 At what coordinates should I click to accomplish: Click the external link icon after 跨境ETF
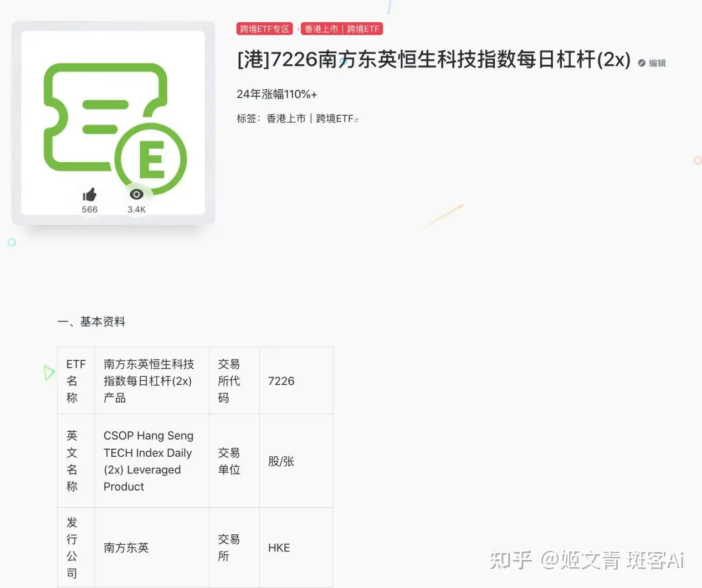click(356, 120)
